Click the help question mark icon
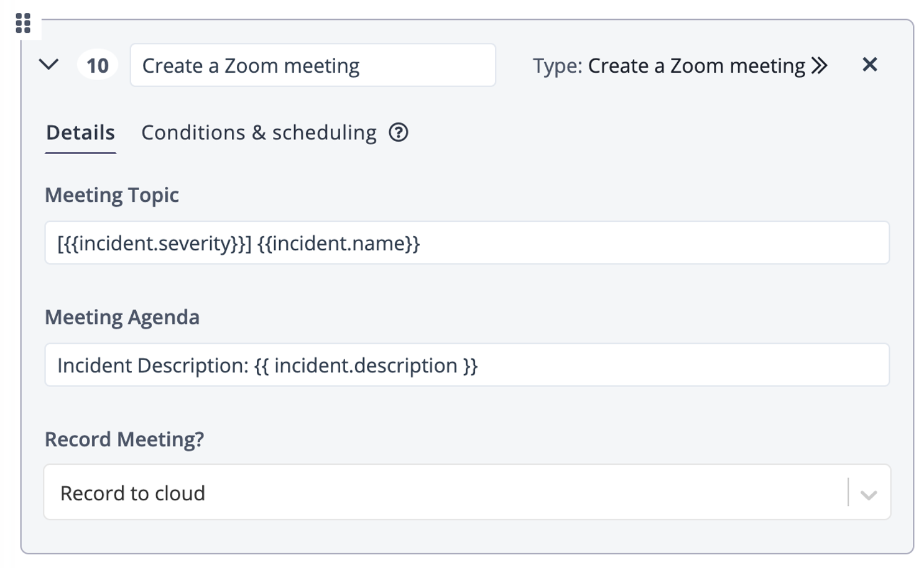The height and width of the screenshot is (568, 924). [x=399, y=132]
